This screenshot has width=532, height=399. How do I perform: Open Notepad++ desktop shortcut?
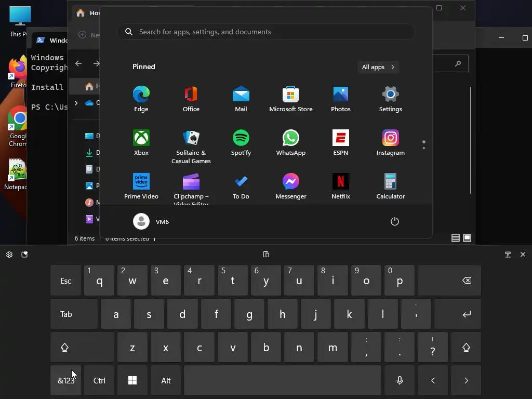click(x=15, y=175)
